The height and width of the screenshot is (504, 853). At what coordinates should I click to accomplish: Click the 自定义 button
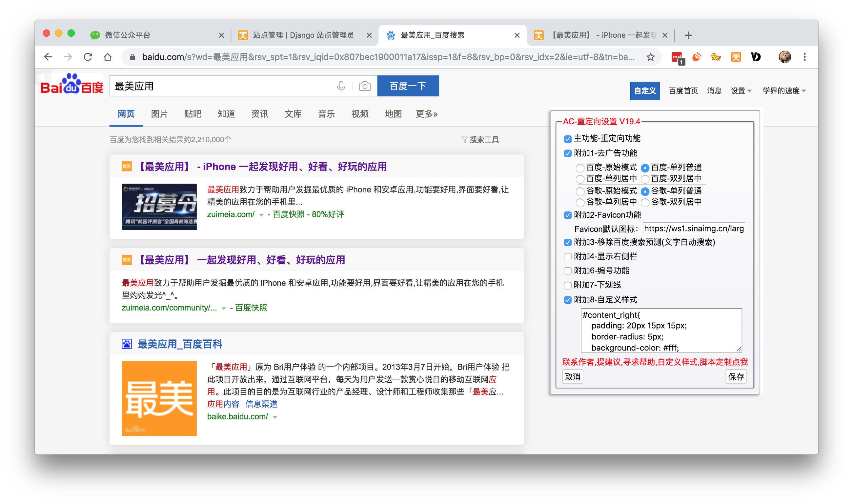(644, 91)
